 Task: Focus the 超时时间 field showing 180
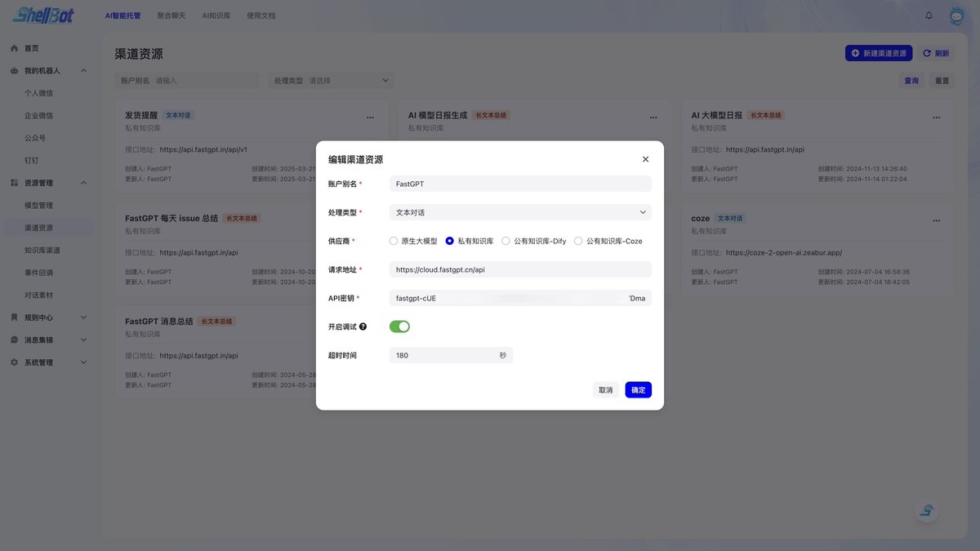pyautogui.click(x=452, y=355)
